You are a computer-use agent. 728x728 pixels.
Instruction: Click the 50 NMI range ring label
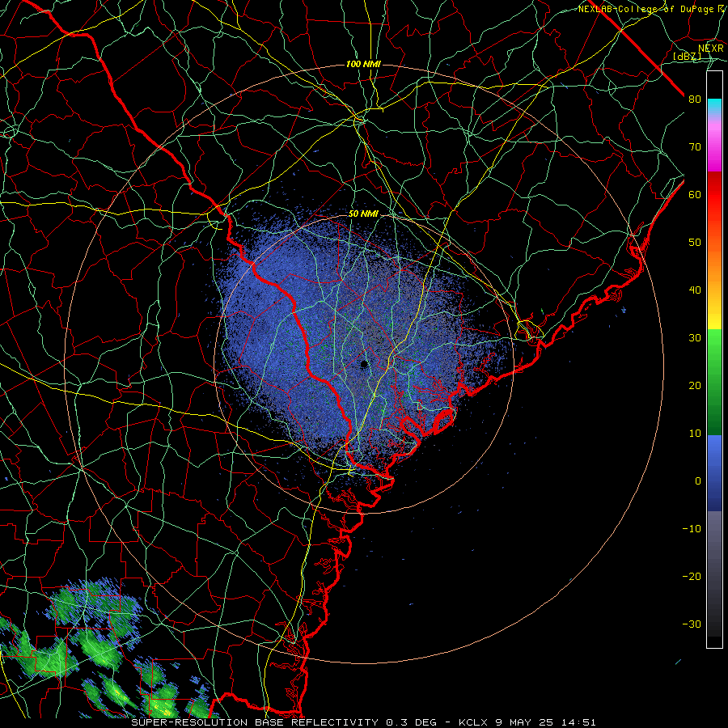363,214
